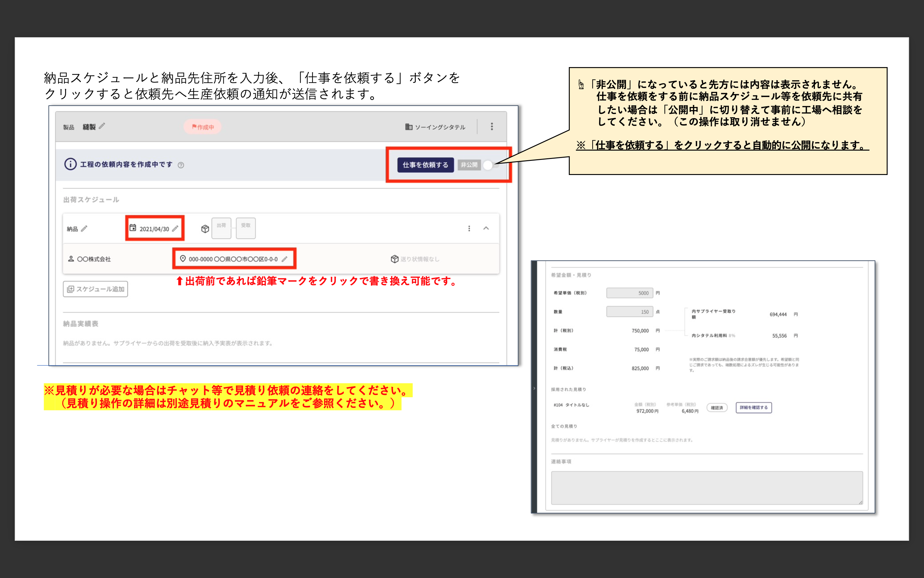Click the #104 タイトルなし estimate row
Screen dimensions: 924x578
point(572,405)
